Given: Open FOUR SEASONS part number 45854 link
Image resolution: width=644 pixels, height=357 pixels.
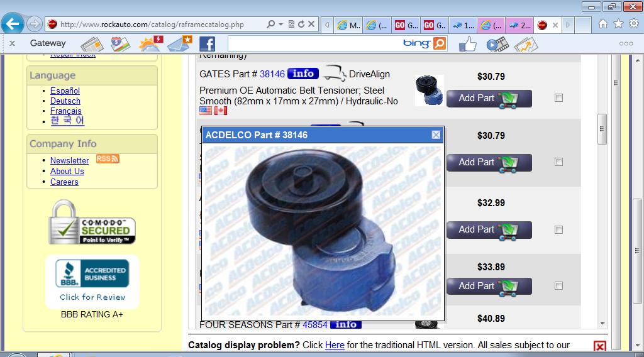Looking at the screenshot, I should 315,325.
